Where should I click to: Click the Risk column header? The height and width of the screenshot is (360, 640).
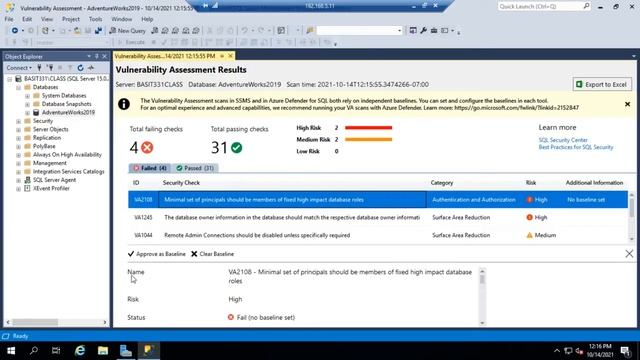(531, 183)
